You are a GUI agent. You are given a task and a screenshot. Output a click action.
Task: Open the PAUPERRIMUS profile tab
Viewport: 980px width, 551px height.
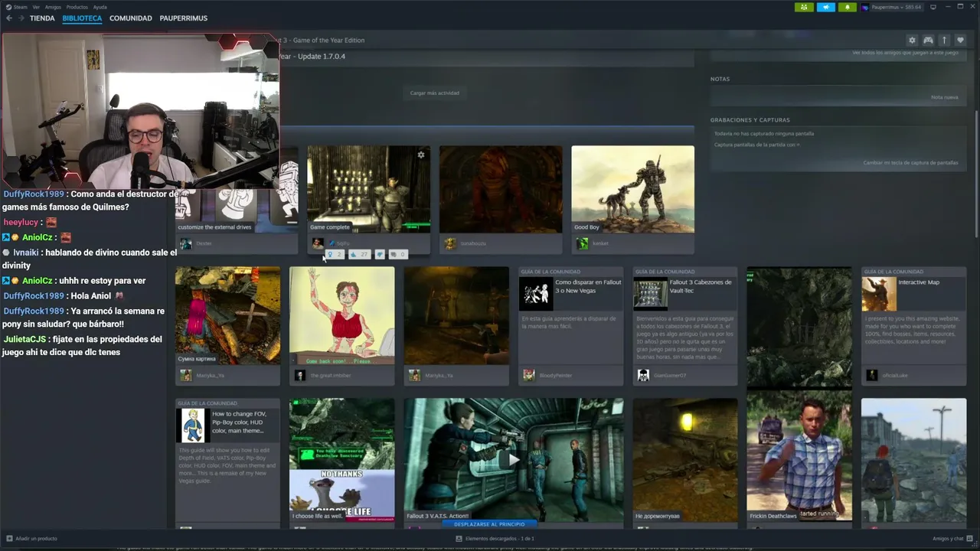(183, 18)
